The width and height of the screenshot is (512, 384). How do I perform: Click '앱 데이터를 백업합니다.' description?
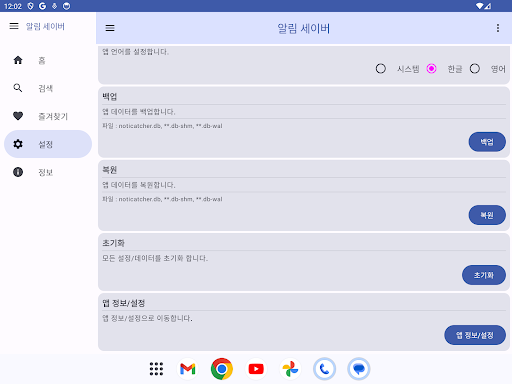(139, 112)
